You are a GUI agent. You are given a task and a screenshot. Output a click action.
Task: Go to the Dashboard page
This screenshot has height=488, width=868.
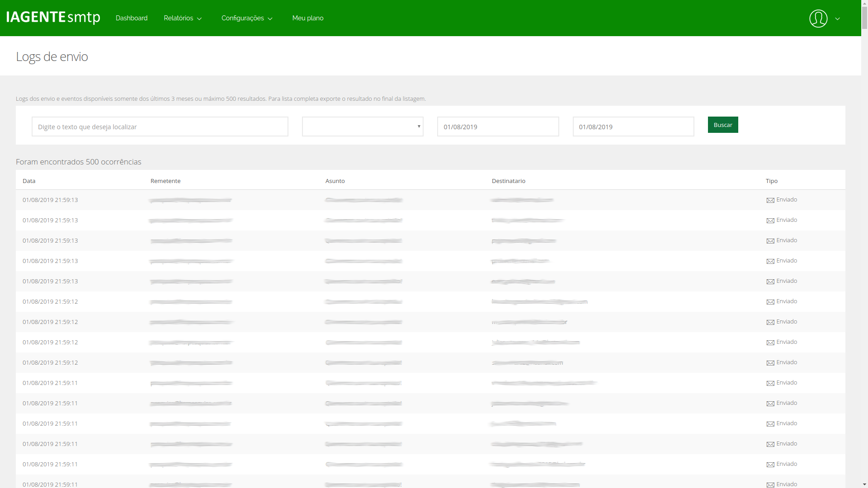pyautogui.click(x=132, y=18)
